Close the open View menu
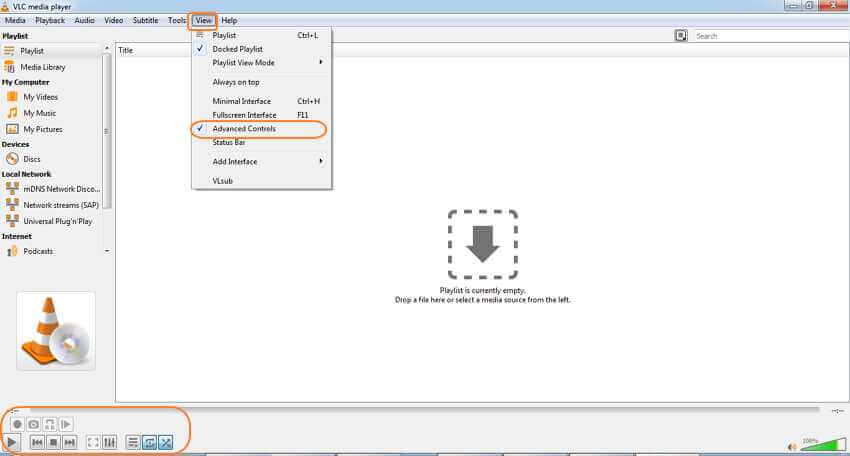This screenshot has height=456, width=850. pyautogui.click(x=203, y=21)
